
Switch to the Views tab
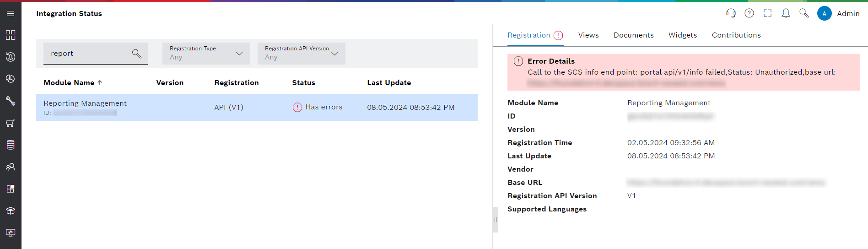[x=588, y=35]
